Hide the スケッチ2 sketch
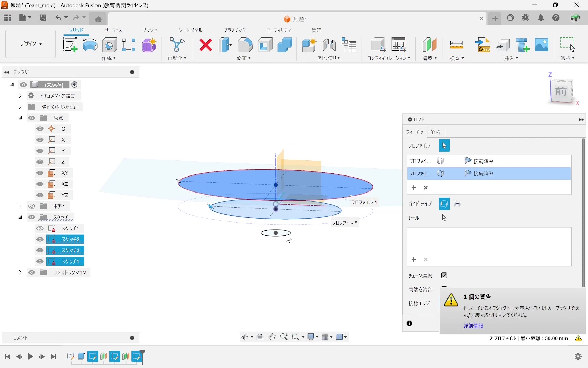 (x=40, y=240)
